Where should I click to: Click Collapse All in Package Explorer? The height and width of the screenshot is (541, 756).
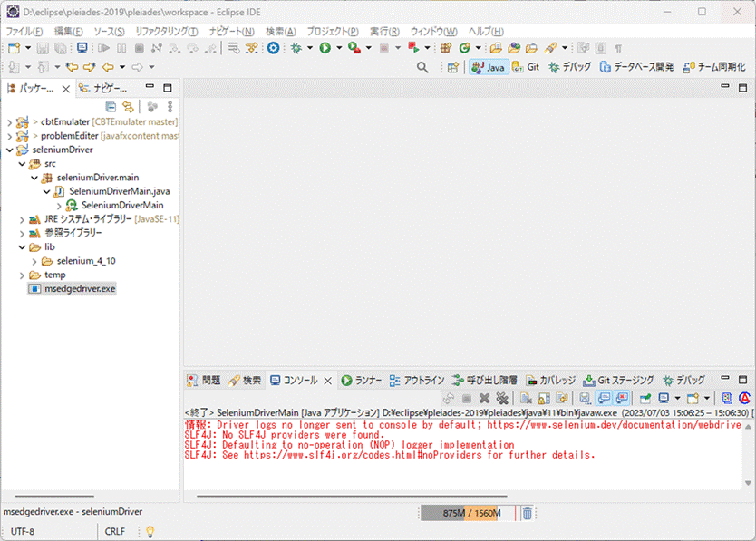coord(111,107)
